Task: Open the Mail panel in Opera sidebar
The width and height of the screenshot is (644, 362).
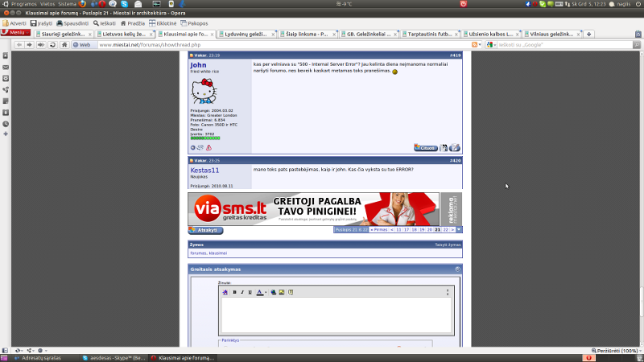Action: (6, 67)
